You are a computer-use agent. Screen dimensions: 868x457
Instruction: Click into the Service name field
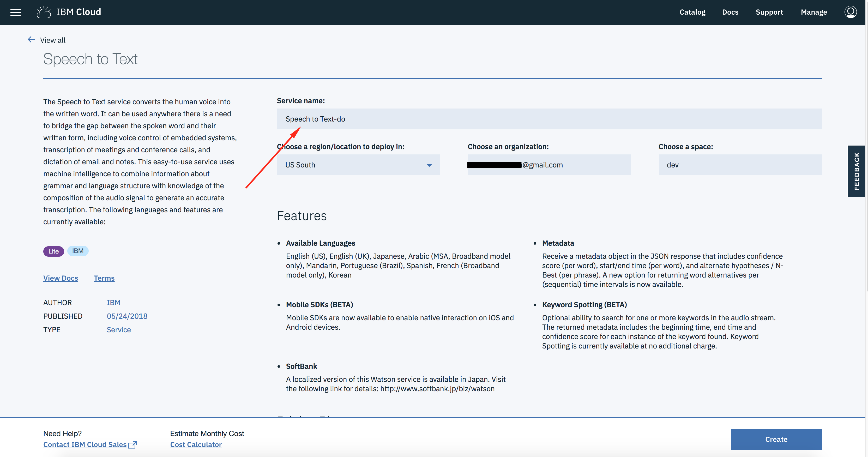click(x=549, y=119)
